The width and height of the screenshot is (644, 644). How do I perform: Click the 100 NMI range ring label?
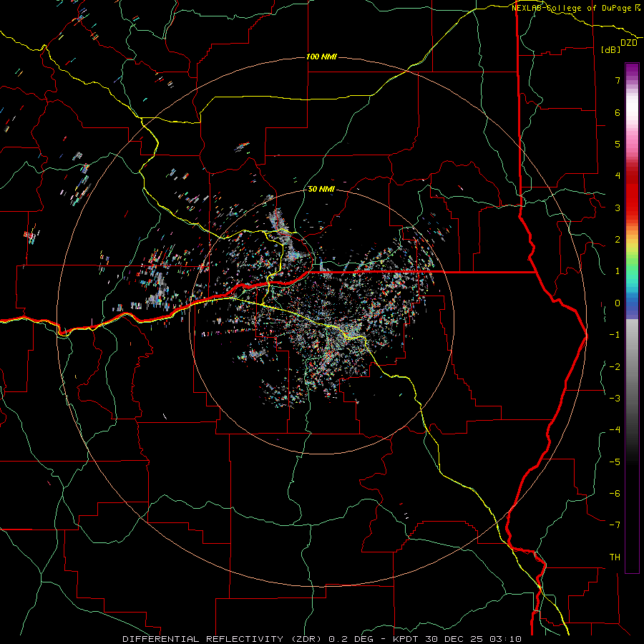pyautogui.click(x=321, y=57)
